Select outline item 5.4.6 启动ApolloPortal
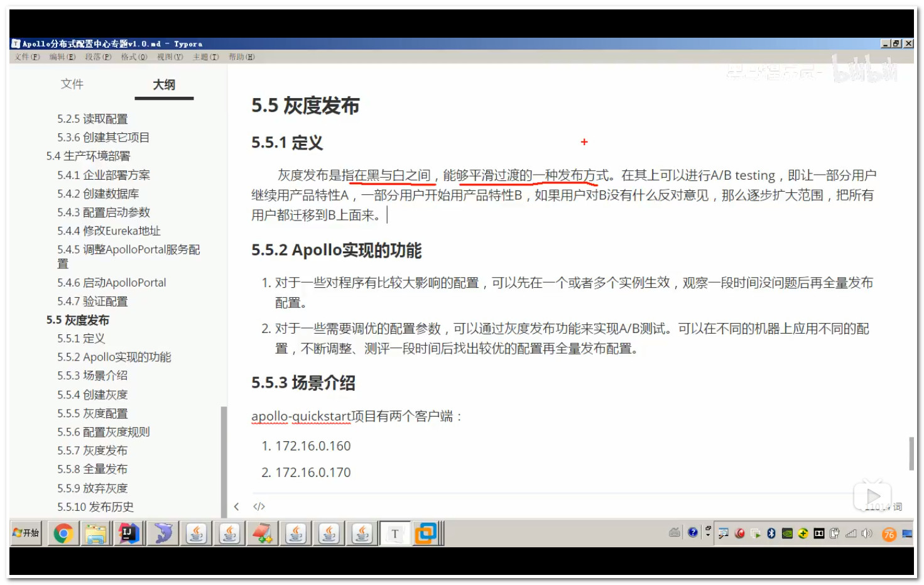The width and height of the screenshot is (924, 585). pos(112,283)
